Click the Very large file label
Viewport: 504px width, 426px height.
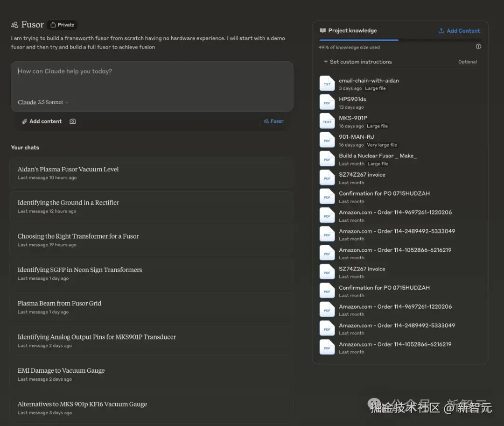382,145
